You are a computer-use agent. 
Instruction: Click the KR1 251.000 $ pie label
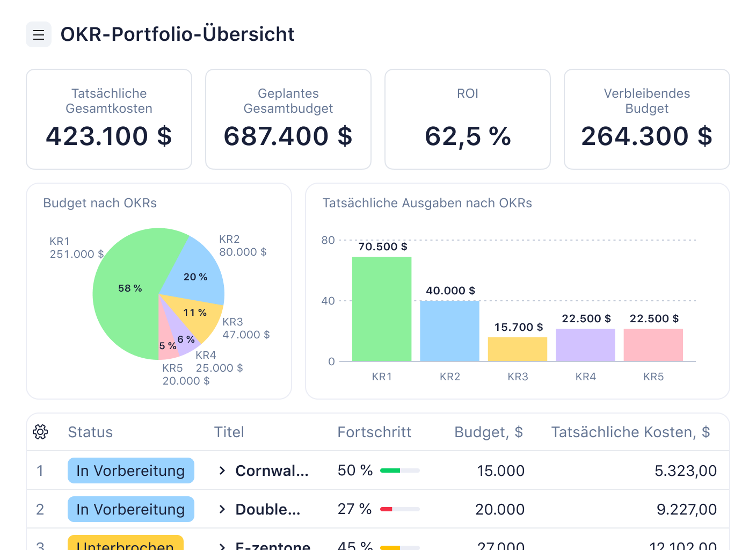[x=77, y=248]
